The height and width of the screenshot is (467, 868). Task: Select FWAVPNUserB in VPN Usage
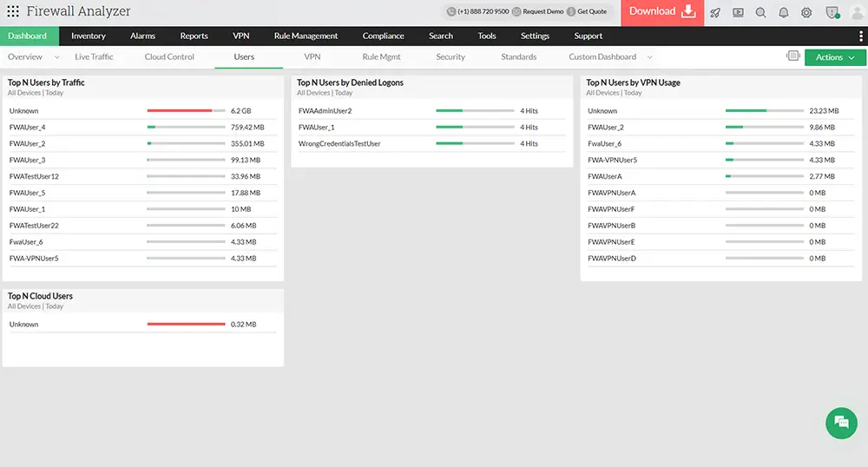coord(612,226)
